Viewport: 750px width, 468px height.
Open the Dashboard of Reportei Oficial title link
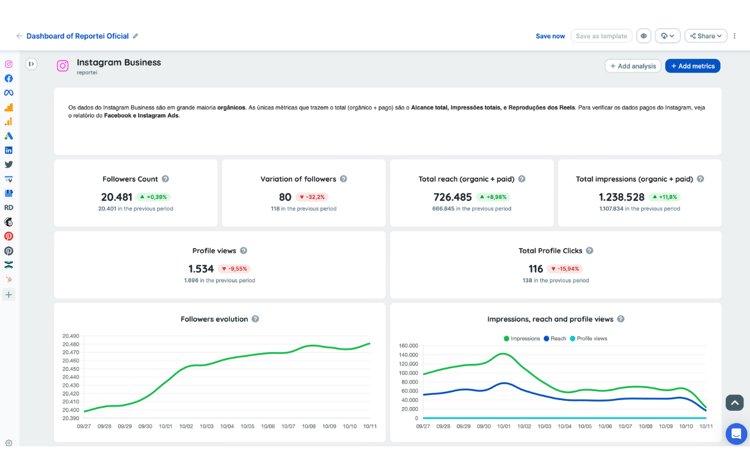coord(77,36)
